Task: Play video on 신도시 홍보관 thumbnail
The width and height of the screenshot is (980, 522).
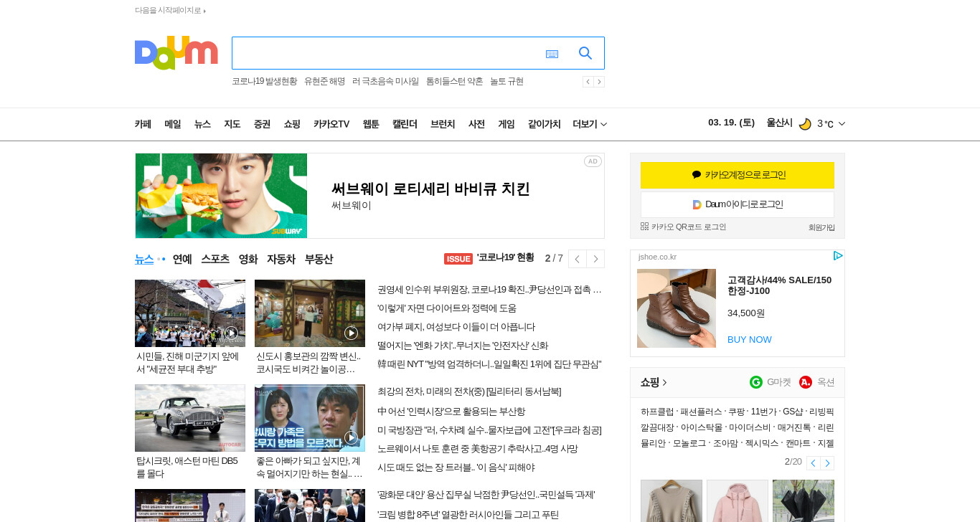Action: (351, 333)
